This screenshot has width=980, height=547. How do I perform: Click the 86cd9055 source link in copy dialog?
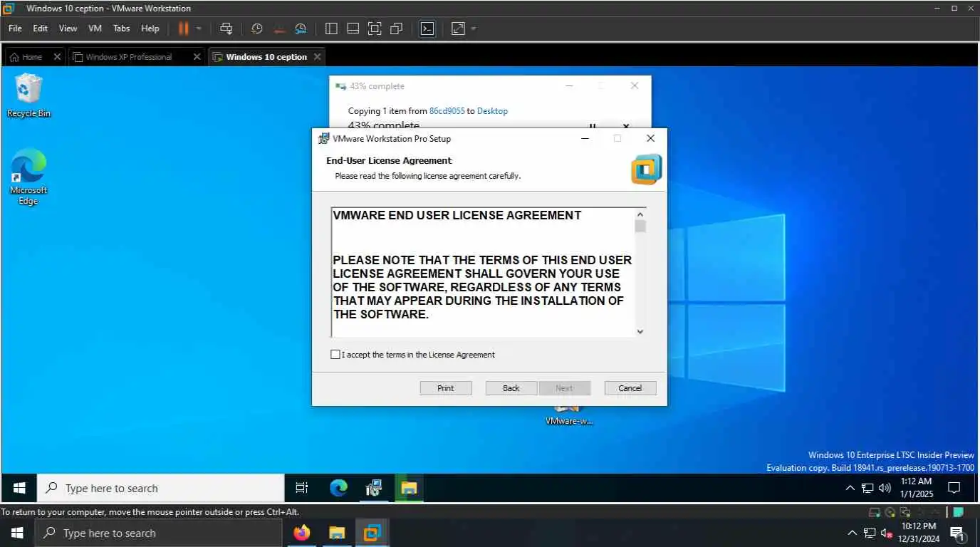(447, 111)
